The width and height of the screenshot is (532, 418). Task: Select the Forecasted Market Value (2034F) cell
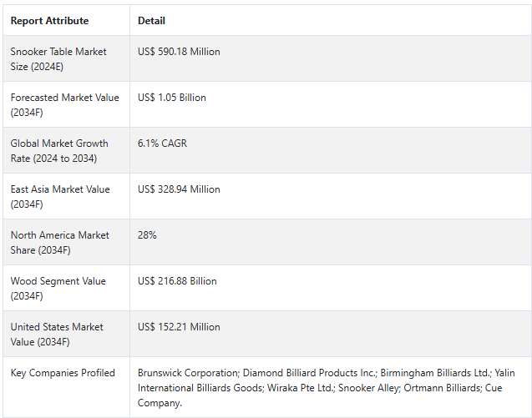point(64,104)
